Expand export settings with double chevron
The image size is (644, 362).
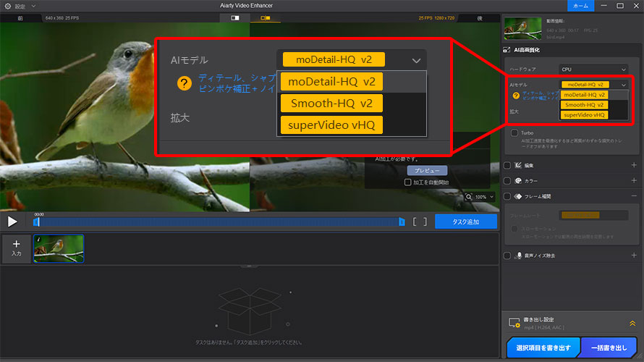click(x=632, y=324)
